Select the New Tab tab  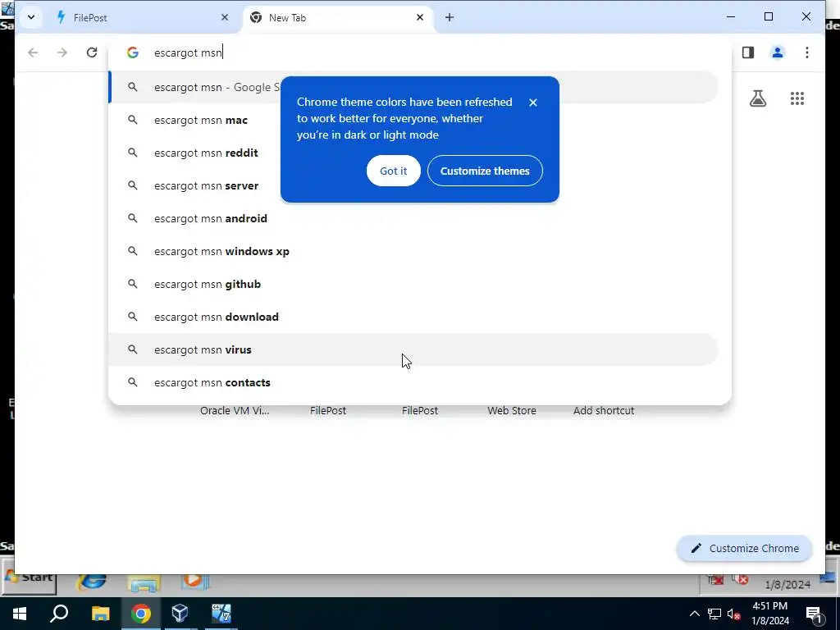point(337,18)
